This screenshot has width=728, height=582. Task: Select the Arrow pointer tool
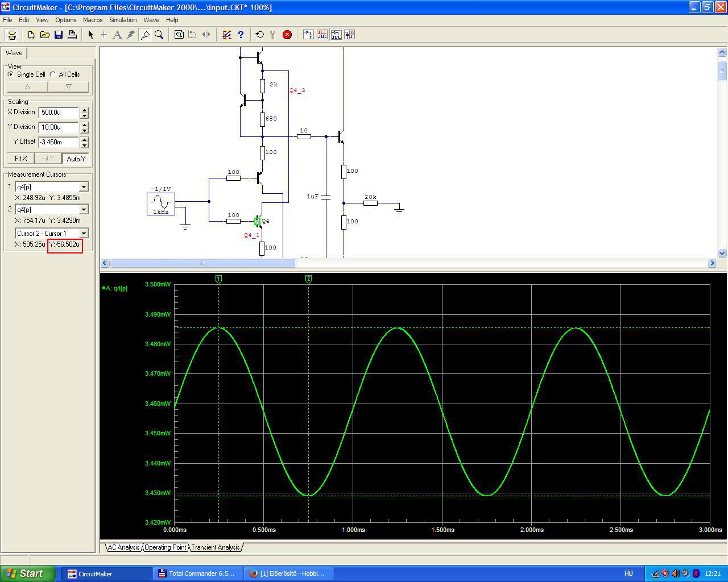tap(90, 35)
